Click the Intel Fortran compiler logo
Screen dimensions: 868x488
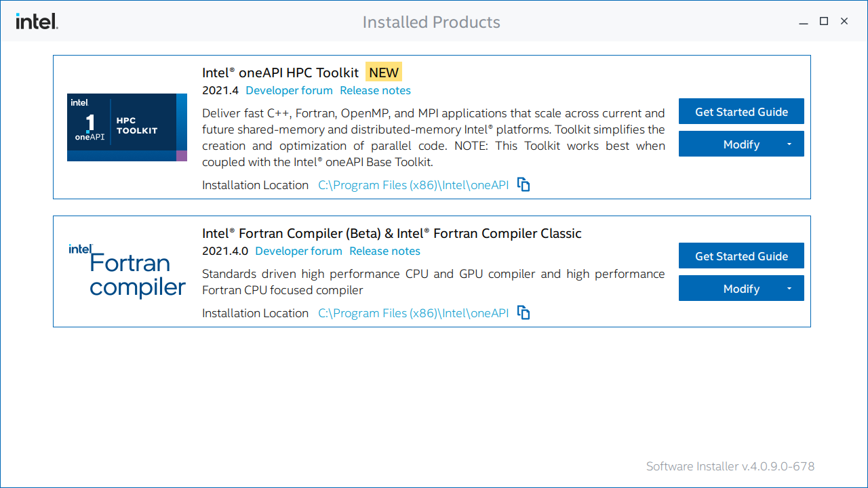pos(127,270)
